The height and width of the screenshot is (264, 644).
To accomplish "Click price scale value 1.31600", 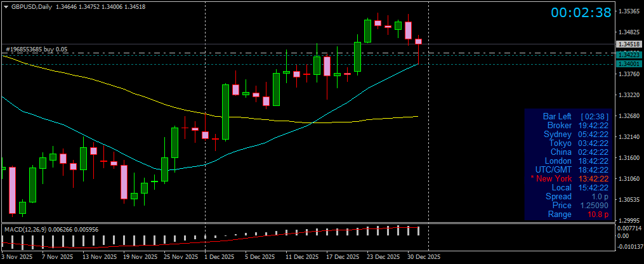I will [629, 158].
